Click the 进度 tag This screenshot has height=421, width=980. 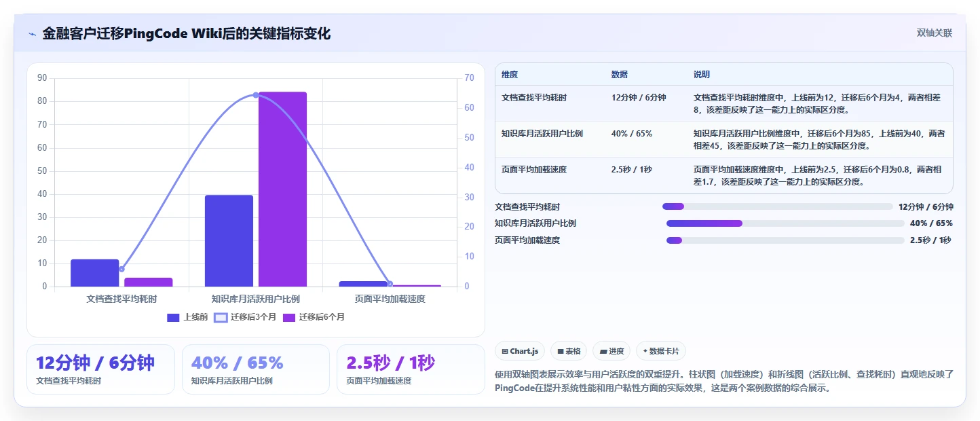[x=611, y=351]
